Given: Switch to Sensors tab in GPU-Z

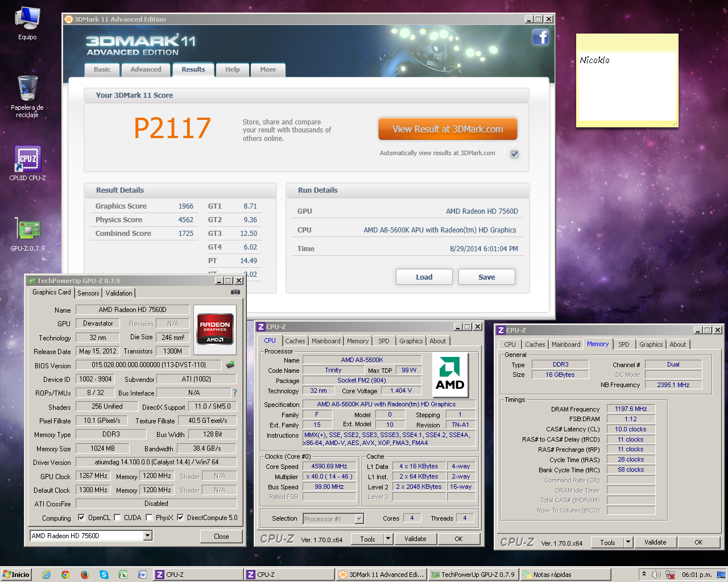Looking at the screenshot, I should coord(88,293).
